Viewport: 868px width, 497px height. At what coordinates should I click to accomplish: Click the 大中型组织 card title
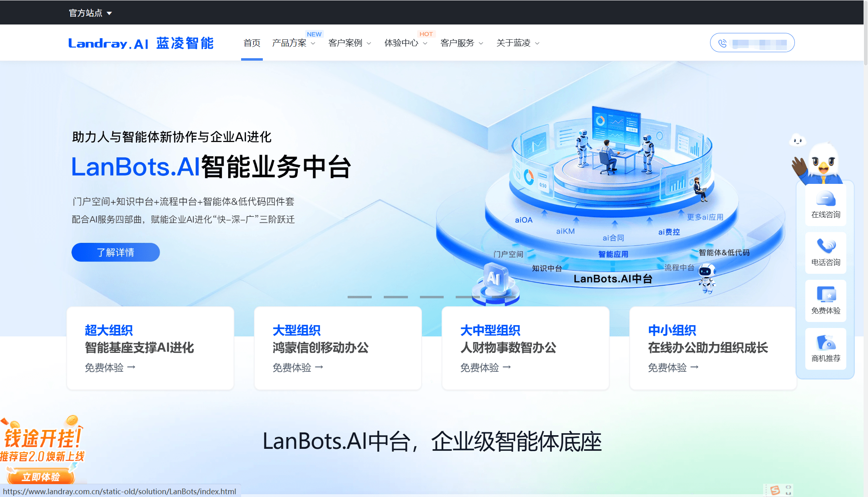(490, 330)
